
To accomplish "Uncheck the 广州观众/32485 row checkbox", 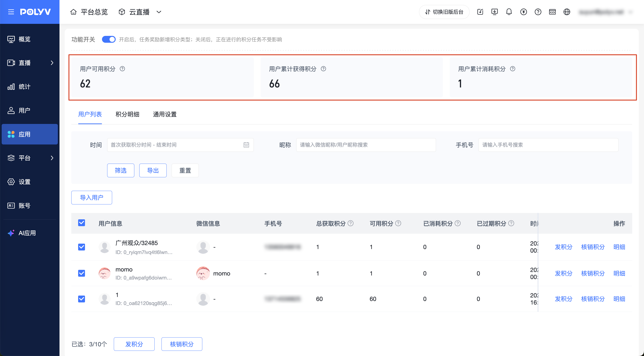I will [81, 247].
